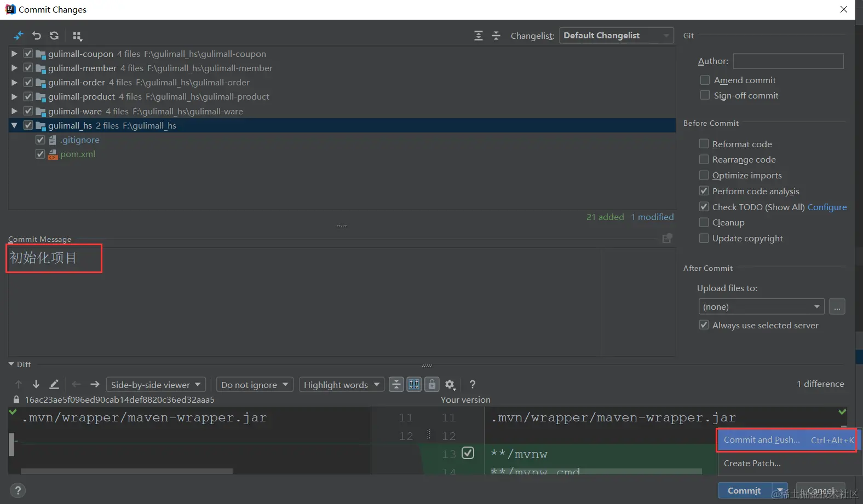Disable Perform code analysis checkbox
Image resolution: width=863 pixels, height=504 pixels.
[704, 190]
